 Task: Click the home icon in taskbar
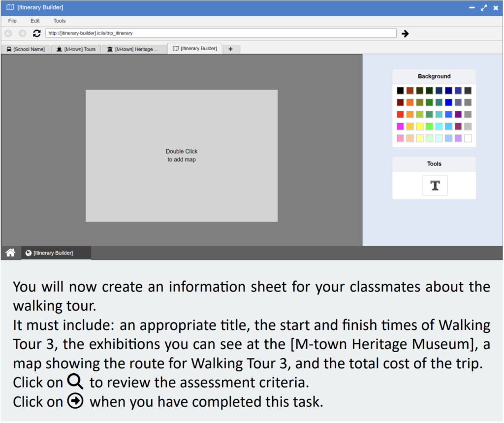[10, 253]
